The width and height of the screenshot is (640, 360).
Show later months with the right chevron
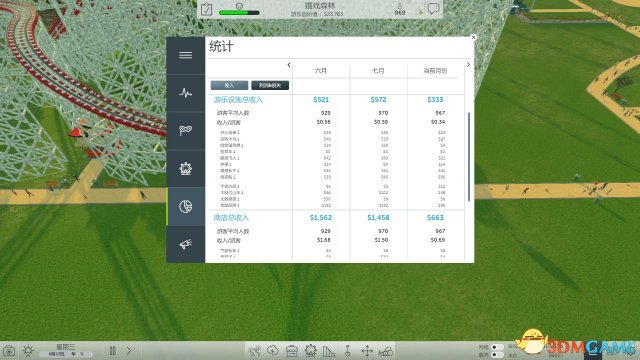pyautogui.click(x=468, y=64)
